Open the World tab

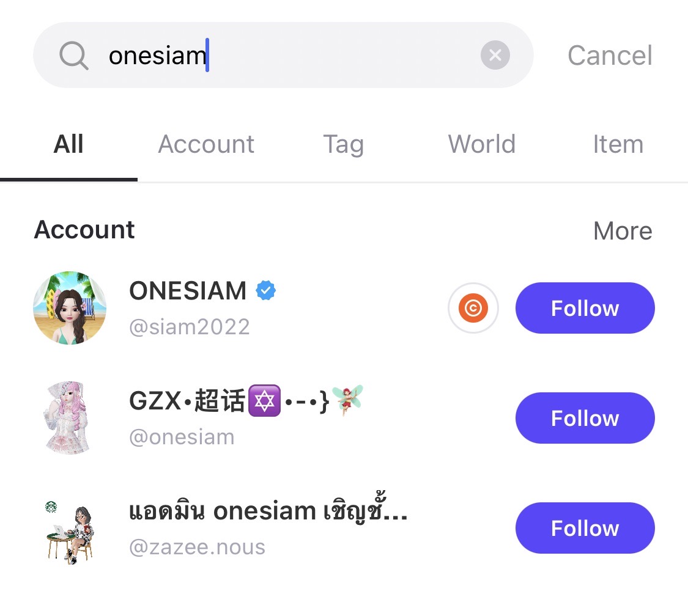tap(481, 145)
